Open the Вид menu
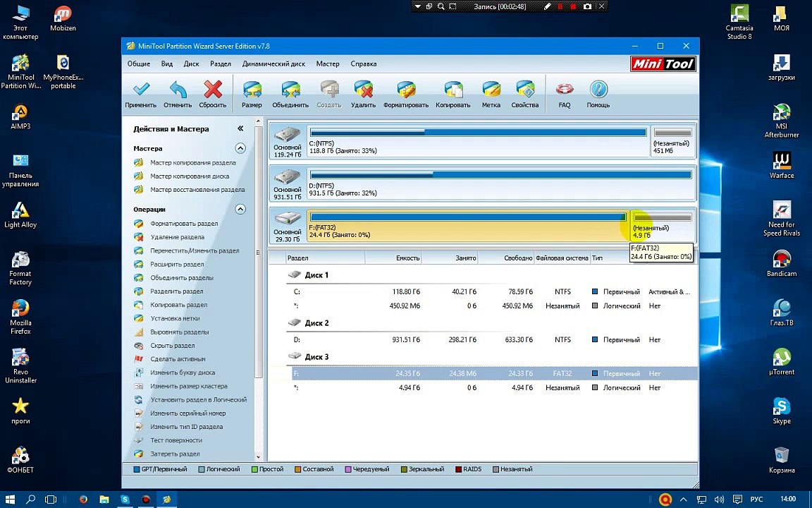The image size is (812, 508). pos(167,64)
